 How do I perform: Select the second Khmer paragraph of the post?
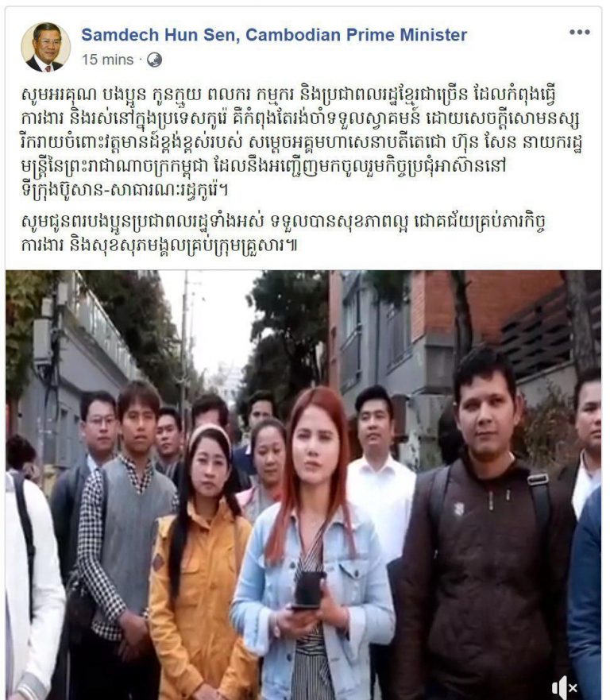tap(284, 233)
